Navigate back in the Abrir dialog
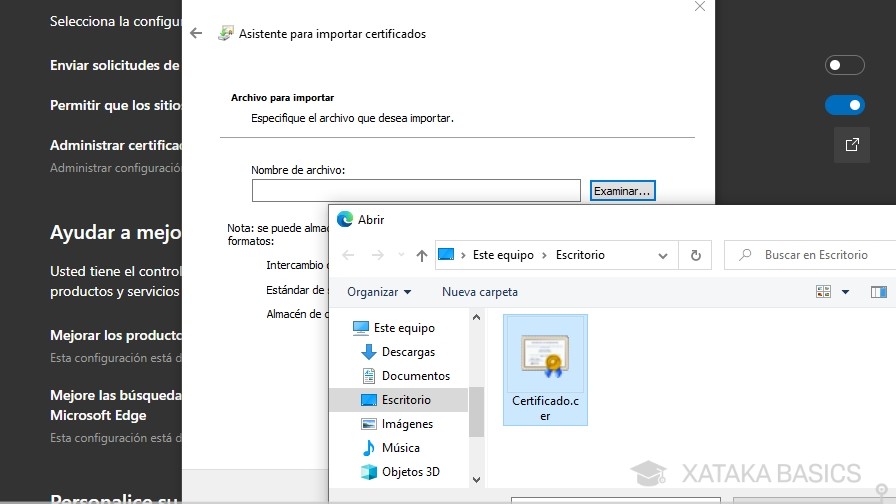This screenshot has width=896, height=504. click(x=348, y=255)
